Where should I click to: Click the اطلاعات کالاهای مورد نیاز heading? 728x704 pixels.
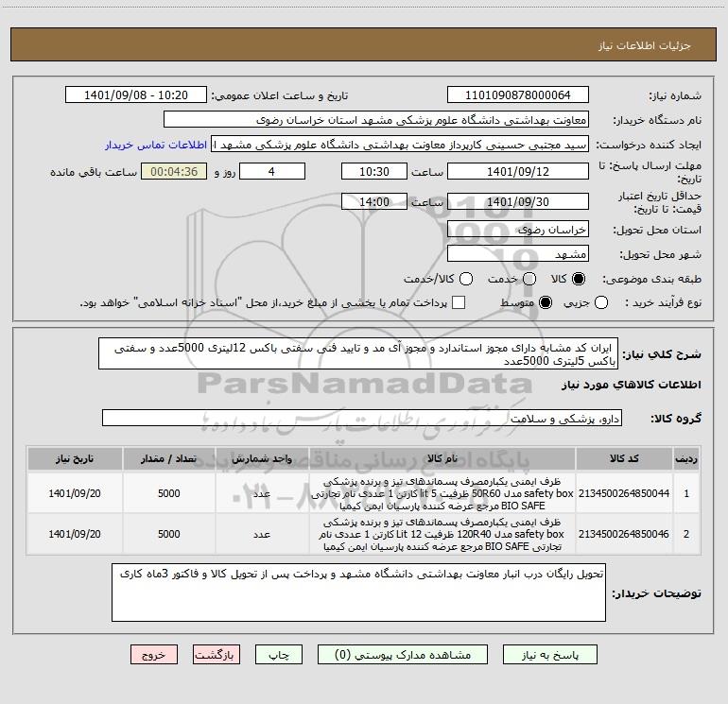coord(631,385)
